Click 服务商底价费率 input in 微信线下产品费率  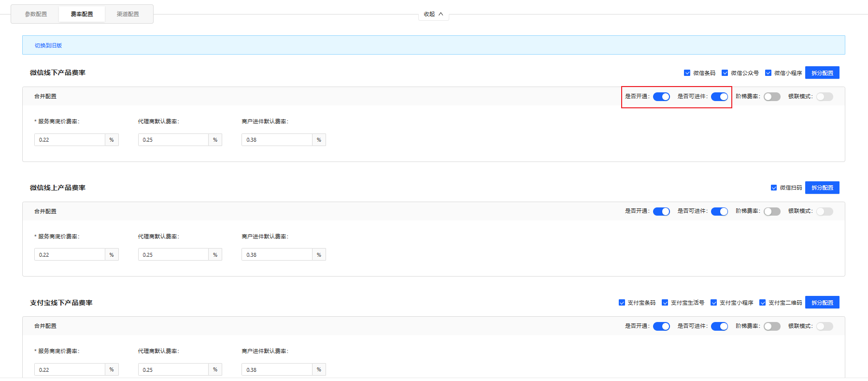(x=70, y=140)
